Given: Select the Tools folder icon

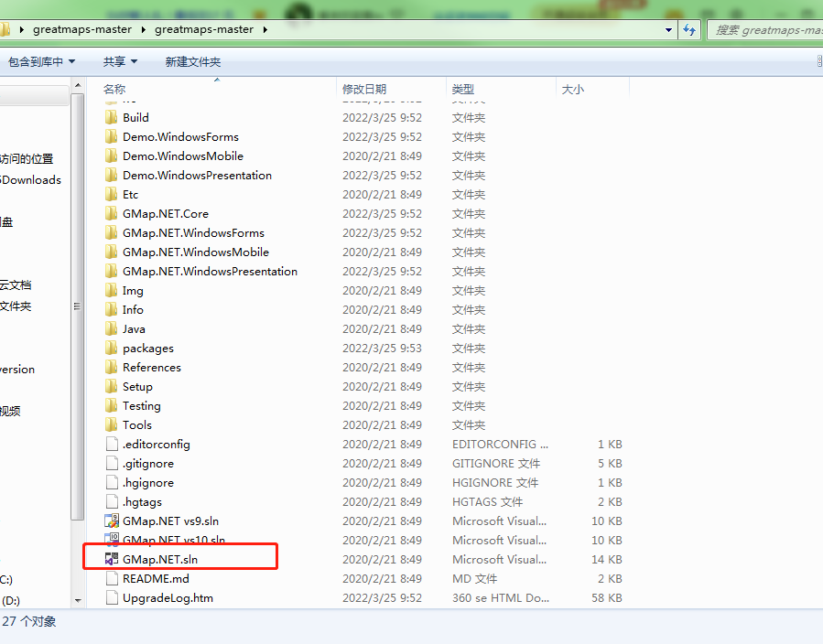Looking at the screenshot, I should (x=112, y=425).
